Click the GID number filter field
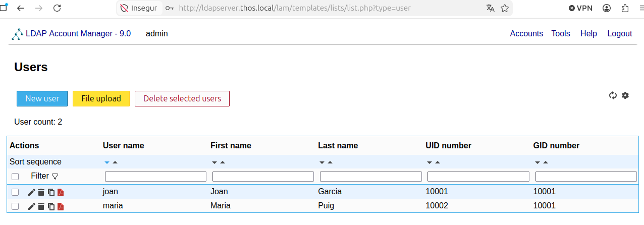 click(586, 177)
